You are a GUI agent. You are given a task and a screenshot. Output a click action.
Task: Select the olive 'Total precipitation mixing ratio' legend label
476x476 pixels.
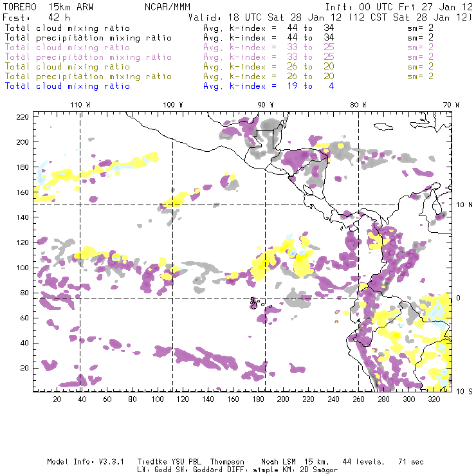88,77
